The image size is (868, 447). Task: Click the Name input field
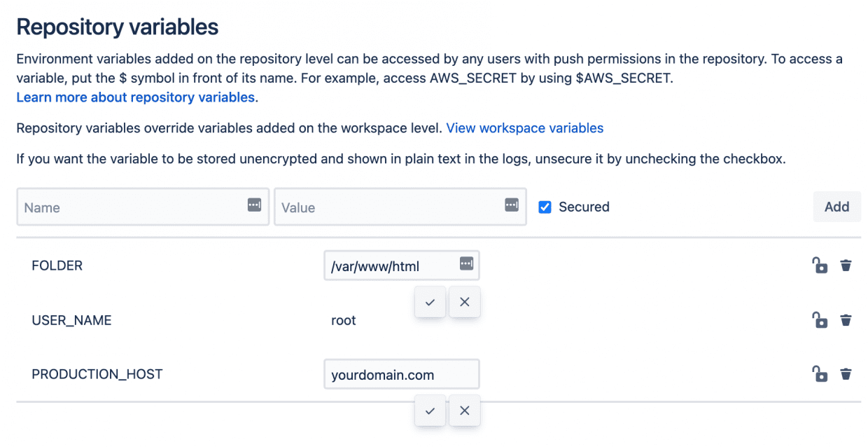pos(126,207)
